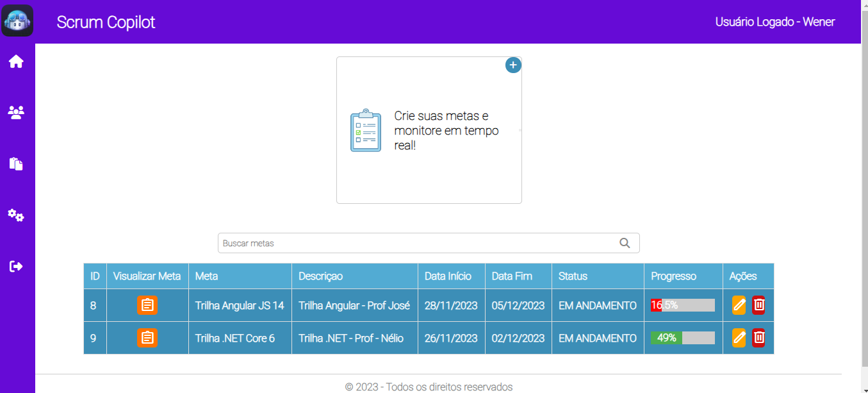
Task: Log out using the sidebar exit icon
Action: click(16, 266)
